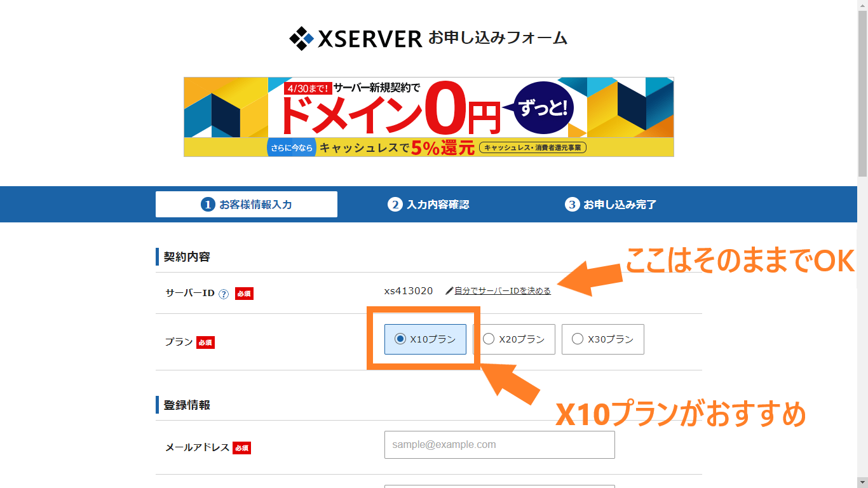Select the X10プラン radio button
Image resolution: width=868 pixels, height=488 pixels.
click(400, 339)
